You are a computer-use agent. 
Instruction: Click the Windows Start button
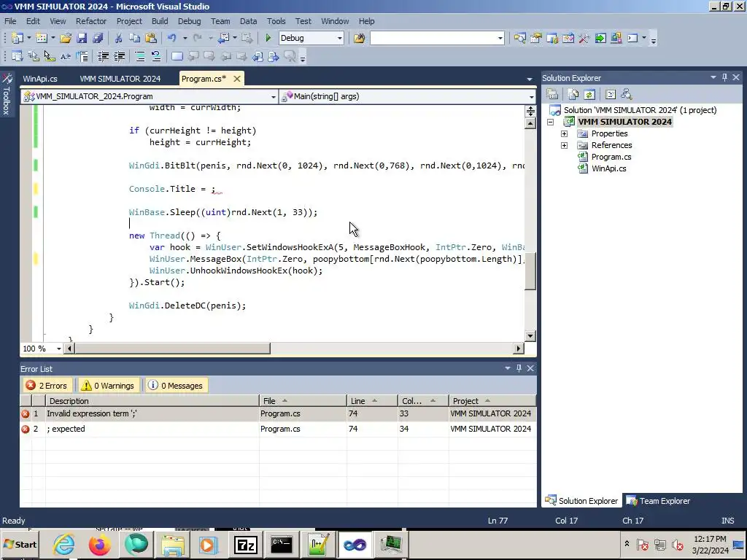20,545
